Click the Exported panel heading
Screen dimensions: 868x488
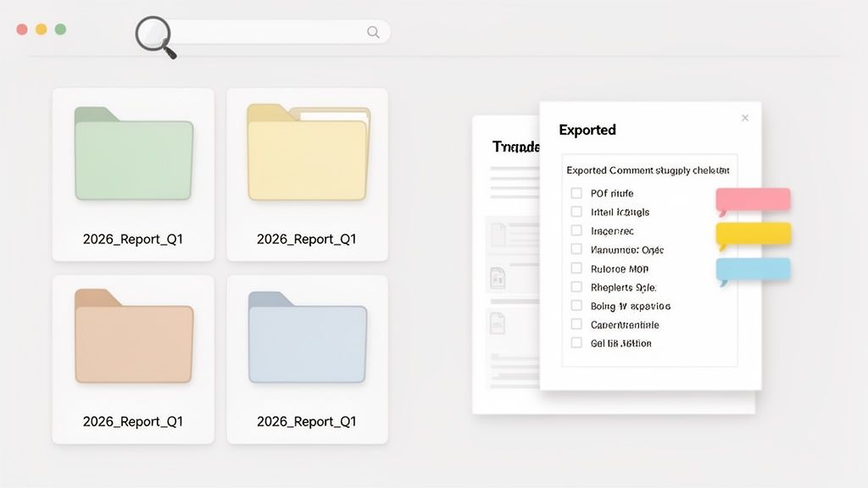(587, 130)
